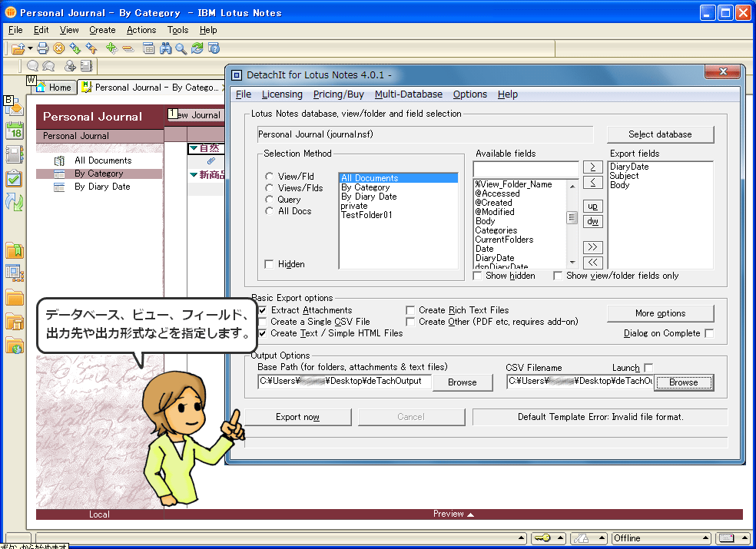Open the To Do checklist bookmark icon
The image size is (756, 549).
[x=15, y=178]
